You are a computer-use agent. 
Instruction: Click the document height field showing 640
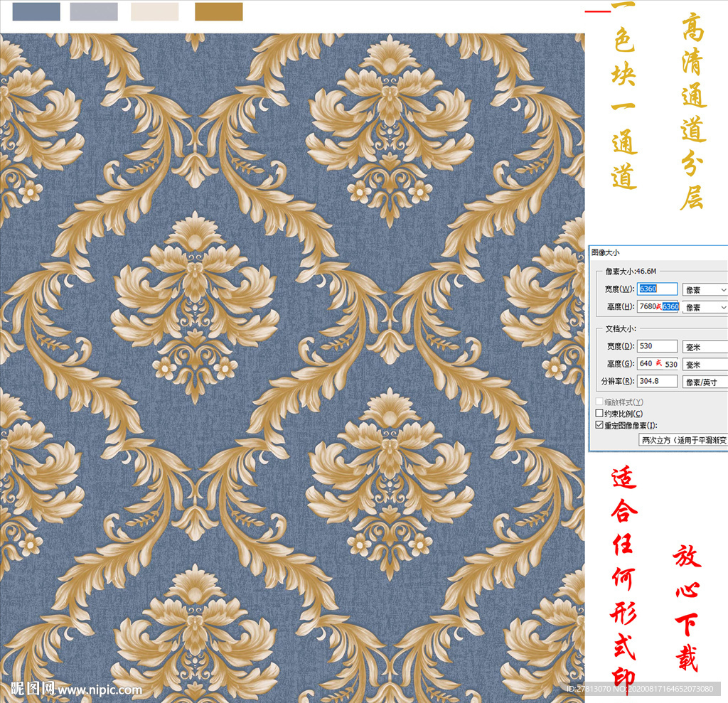click(x=657, y=363)
